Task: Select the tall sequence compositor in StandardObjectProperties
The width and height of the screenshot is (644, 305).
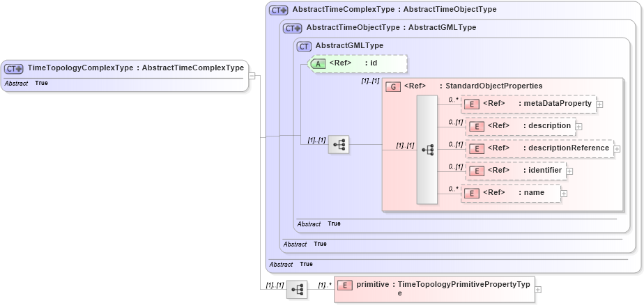Action: pos(427,150)
